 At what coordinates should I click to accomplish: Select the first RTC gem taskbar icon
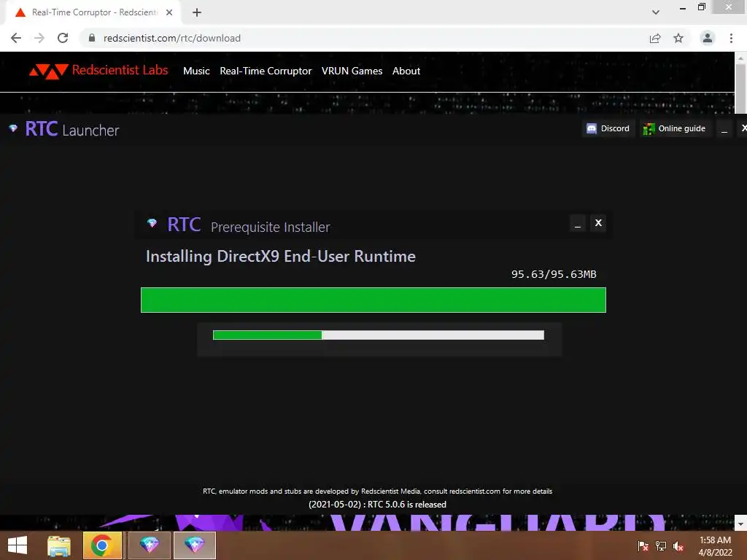click(x=149, y=545)
